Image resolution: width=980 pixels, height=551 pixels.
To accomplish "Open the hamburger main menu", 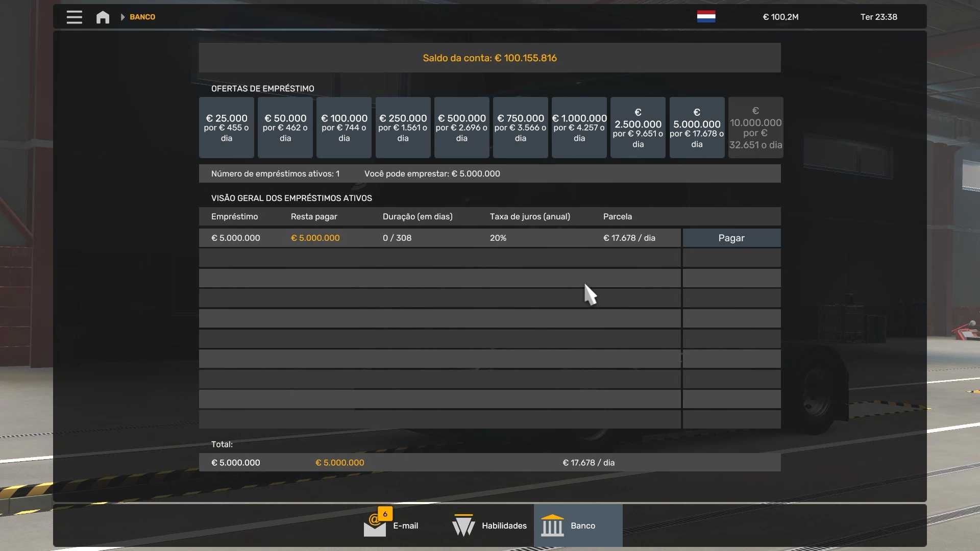I will pyautogui.click(x=74, y=17).
